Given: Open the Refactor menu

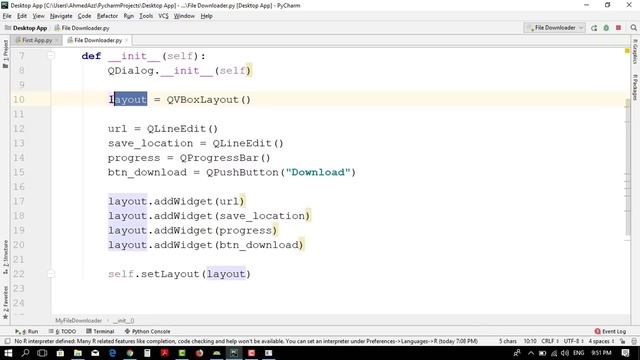Looking at the screenshot, I should (107, 16).
